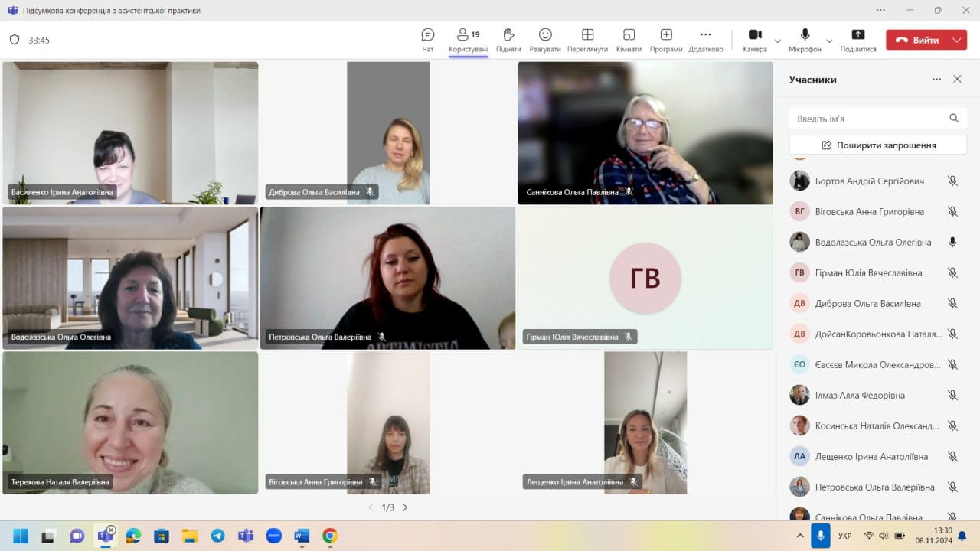Toggle mic icon in Петровська Ольга Валеріївна's list row
This screenshot has width=980, height=551.
tap(952, 487)
